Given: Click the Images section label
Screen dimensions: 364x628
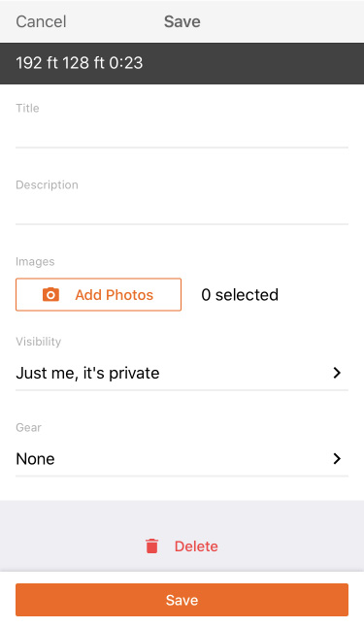Looking at the screenshot, I should [35, 261].
